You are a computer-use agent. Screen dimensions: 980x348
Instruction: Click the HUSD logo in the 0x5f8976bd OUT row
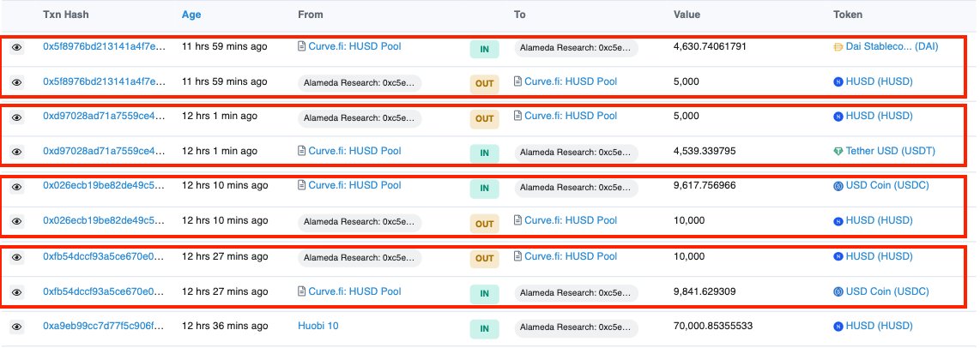click(x=838, y=81)
